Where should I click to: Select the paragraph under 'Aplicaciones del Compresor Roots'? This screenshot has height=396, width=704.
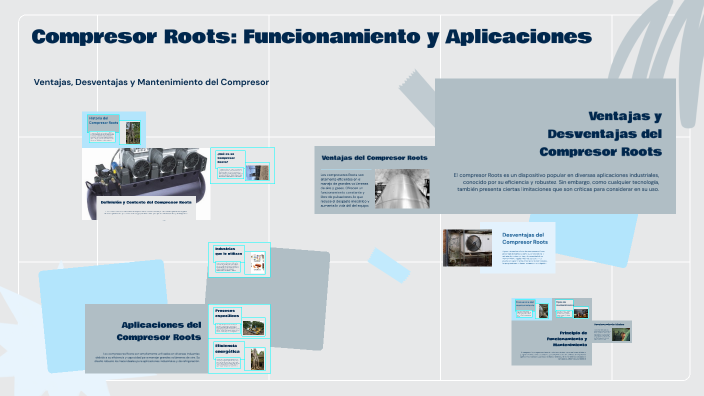[147, 357]
